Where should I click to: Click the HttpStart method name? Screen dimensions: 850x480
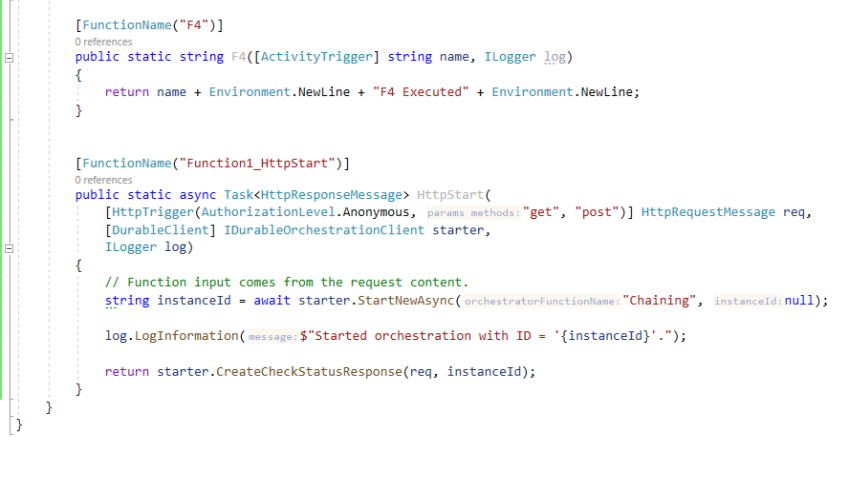[x=450, y=195]
